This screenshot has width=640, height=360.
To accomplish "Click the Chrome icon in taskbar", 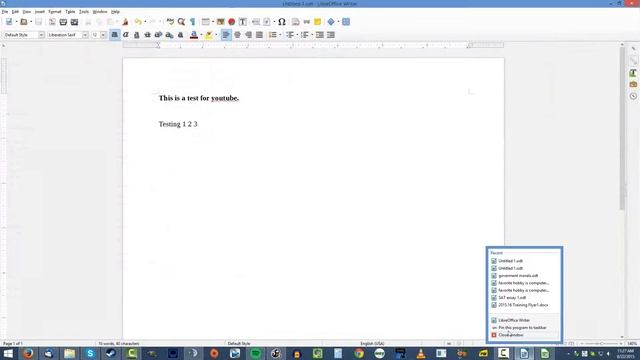I will [x=359, y=353].
